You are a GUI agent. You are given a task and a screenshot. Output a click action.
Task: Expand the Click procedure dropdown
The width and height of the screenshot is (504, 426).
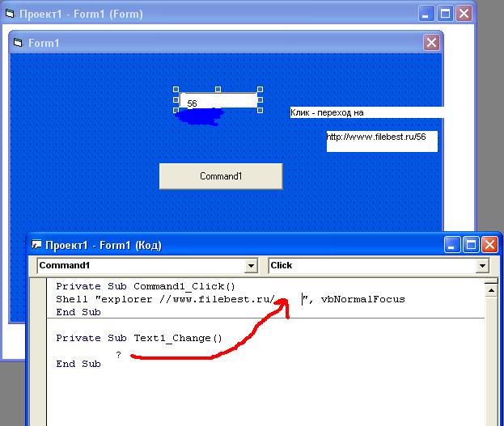coord(483,266)
